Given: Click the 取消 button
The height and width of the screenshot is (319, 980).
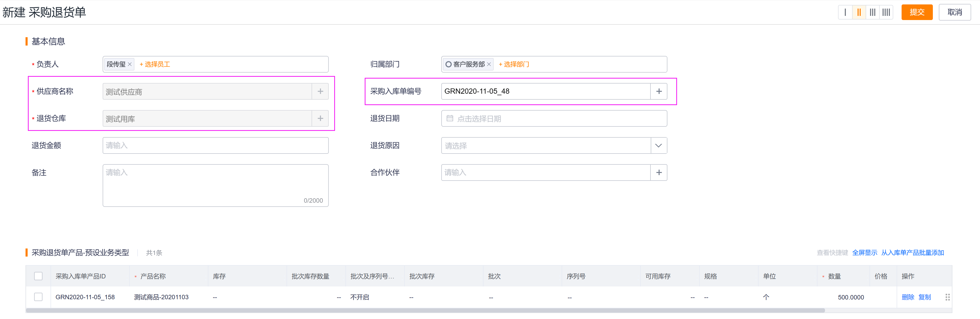Looking at the screenshot, I should click(954, 12).
